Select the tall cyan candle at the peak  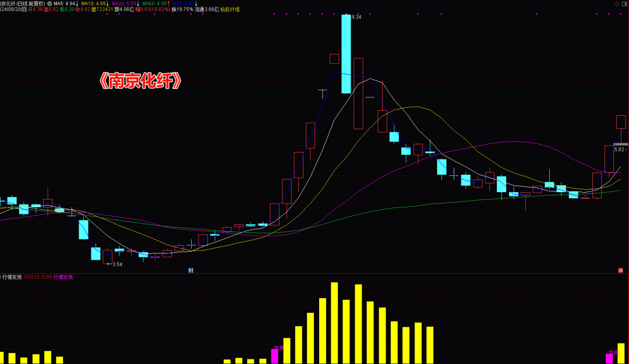pyautogui.click(x=346, y=54)
